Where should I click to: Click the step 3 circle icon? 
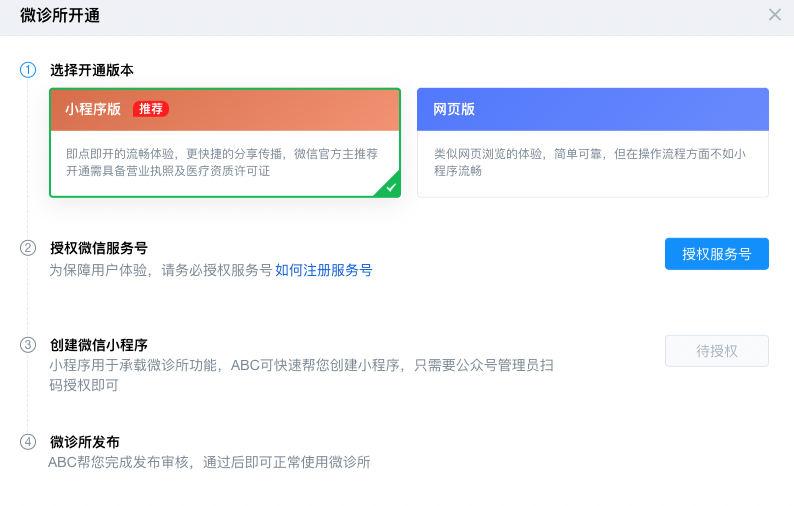pos(28,345)
